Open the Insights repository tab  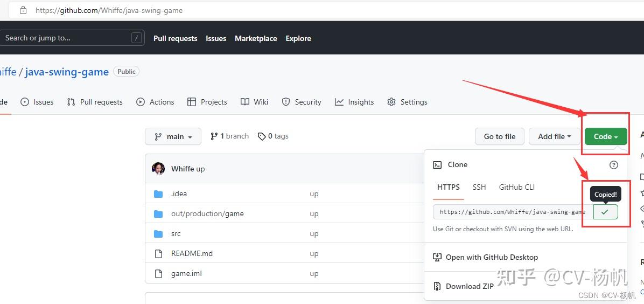pos(354,102)
